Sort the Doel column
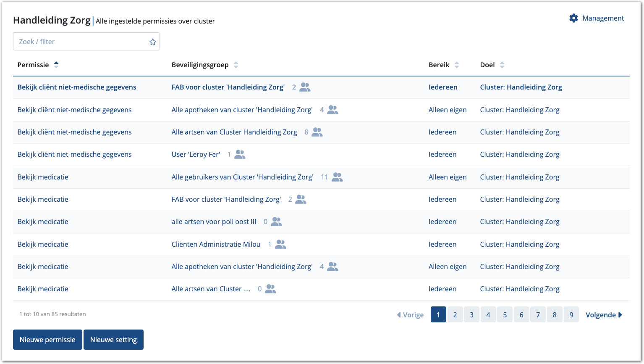Image resolution: width=644 pixels, height=364 pixels. click(502, 65)
